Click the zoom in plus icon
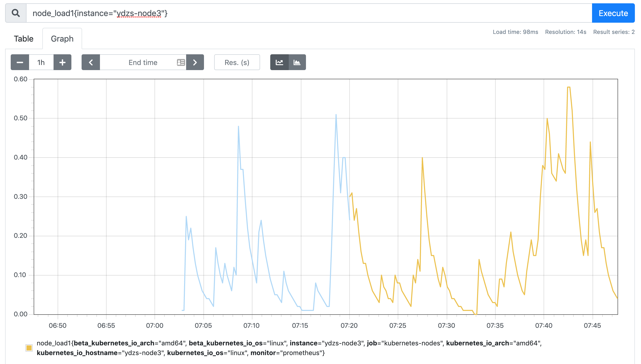The width and height of the screenshot is (641, 364). tap(62, 62)
